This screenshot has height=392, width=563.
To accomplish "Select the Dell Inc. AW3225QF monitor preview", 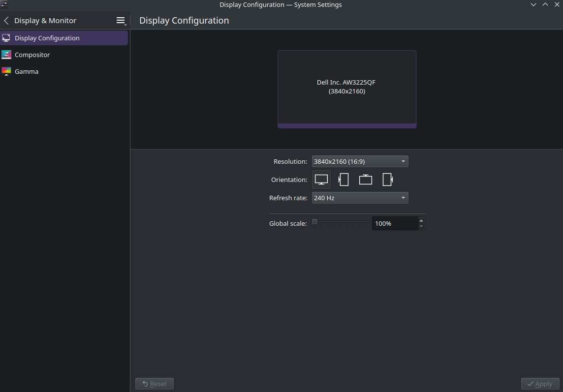I will click(x=347, y=89).
